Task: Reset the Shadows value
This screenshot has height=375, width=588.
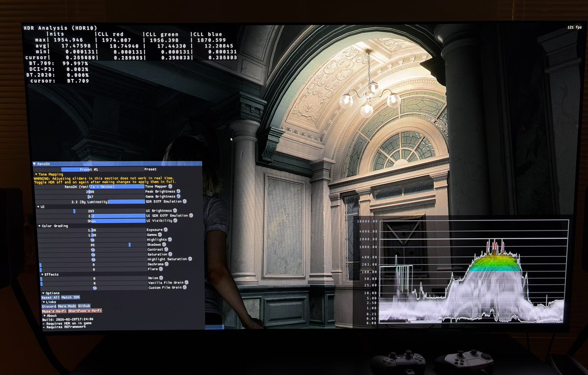Action: pos(163,245)
